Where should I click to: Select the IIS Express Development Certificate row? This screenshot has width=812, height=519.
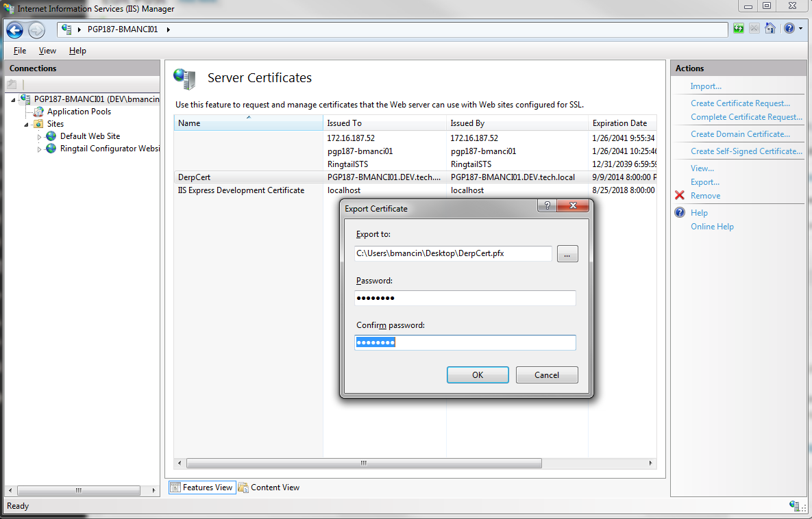pyautogui.click(x=415, y=190)
